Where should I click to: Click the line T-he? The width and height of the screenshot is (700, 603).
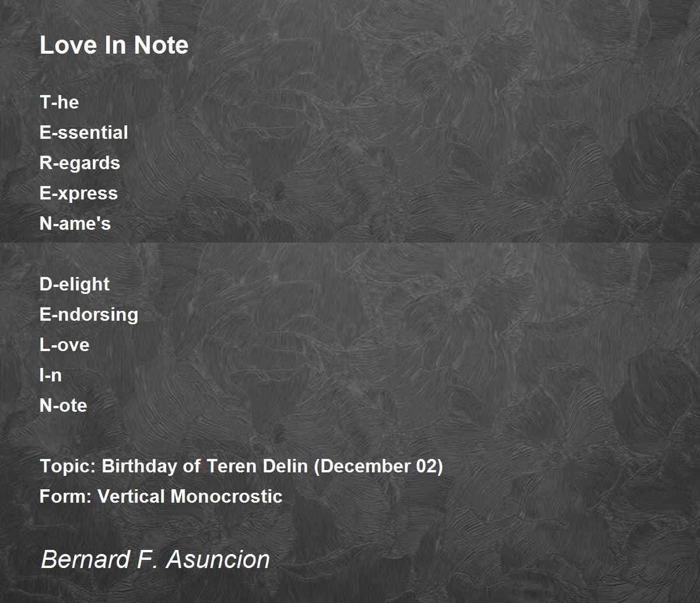click(59, 102)
